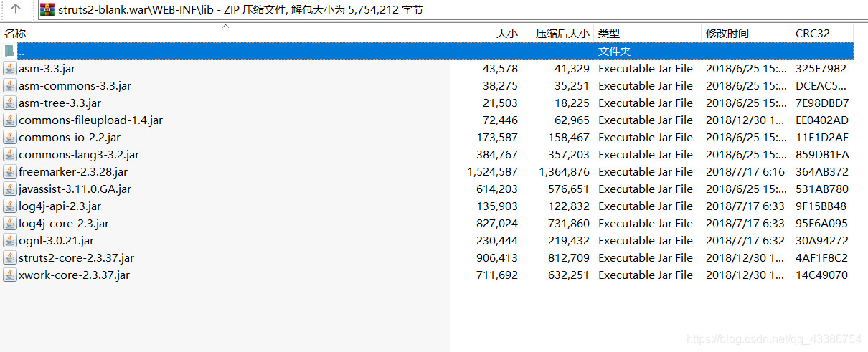Click the ognl-3.0.21.jar file name
Screen dimensions: 868x352
coord(56,241)
